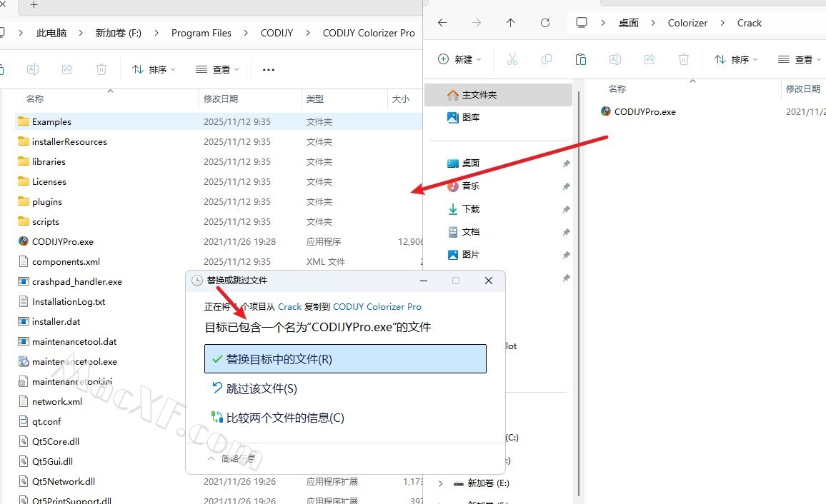
Task: Click the share icon in left toolbar
Action: [67, 69]
